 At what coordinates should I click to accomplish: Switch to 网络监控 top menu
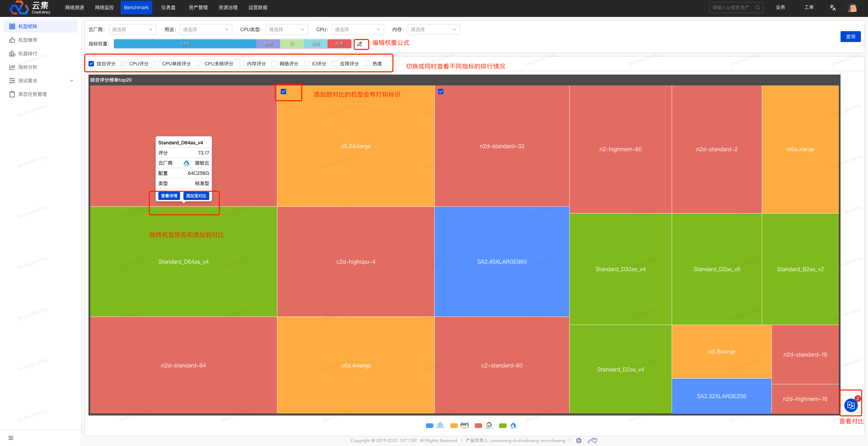(x=104, y=7)
